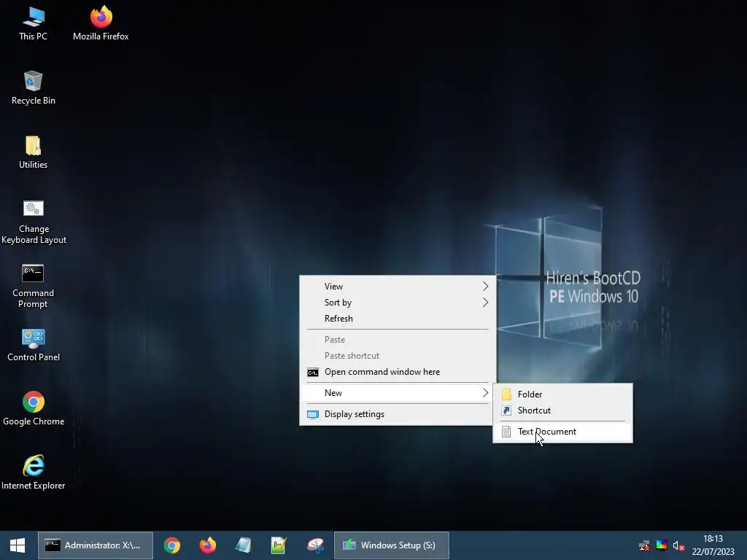Click the colorful display tray icon
Image resolution: width=747 pixels, height=560 pixels.
coord(661,545)
